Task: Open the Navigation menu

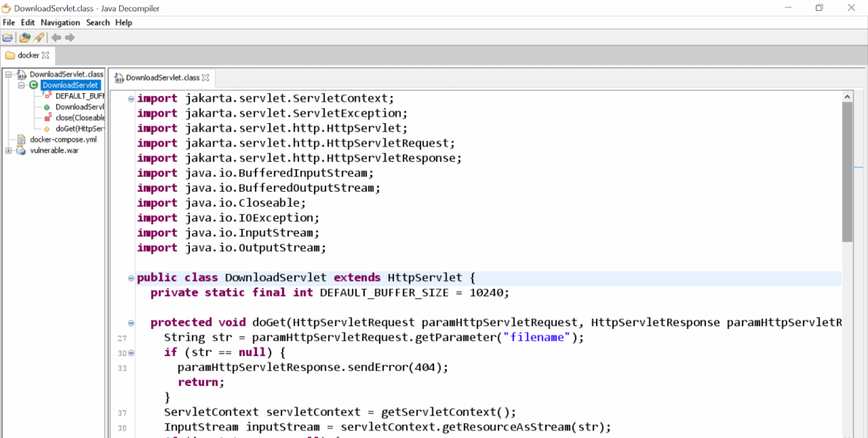Action: coord(60,23)
